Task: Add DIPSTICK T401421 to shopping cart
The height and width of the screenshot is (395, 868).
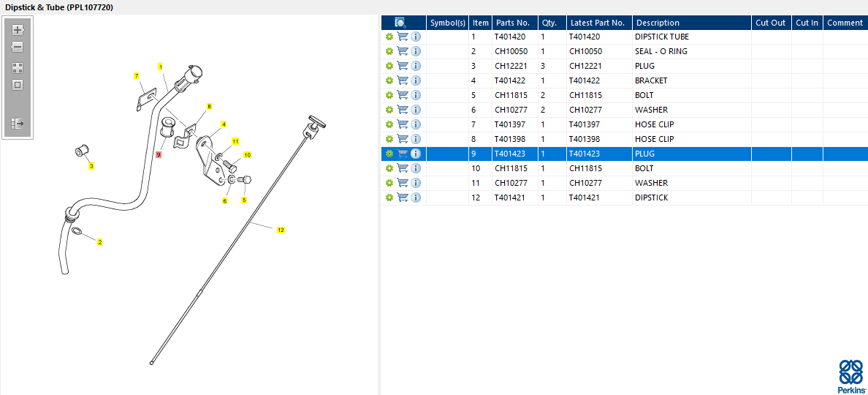Action: point(403,197)
